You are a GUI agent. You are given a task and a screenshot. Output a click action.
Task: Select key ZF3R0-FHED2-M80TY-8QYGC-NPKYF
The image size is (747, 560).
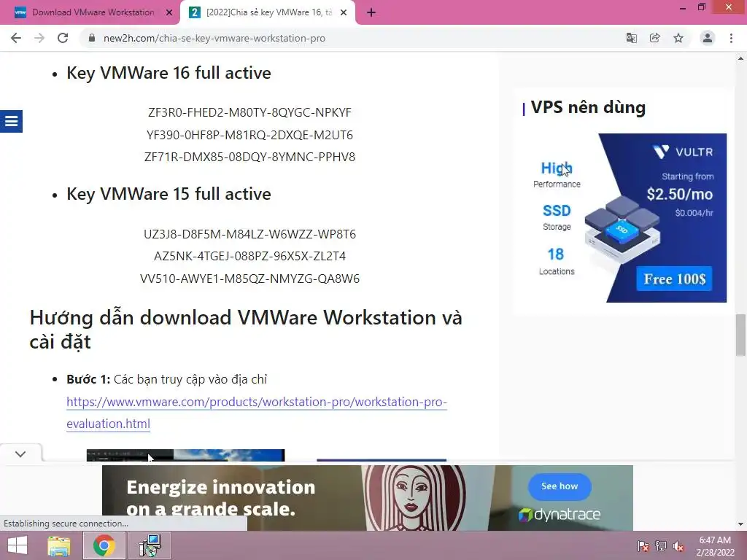249,112
